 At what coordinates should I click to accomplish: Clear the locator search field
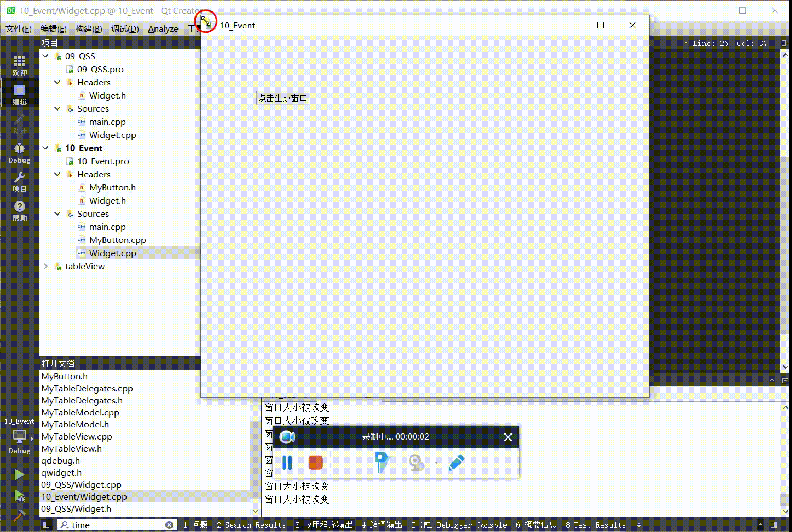(x=169, y=525)
